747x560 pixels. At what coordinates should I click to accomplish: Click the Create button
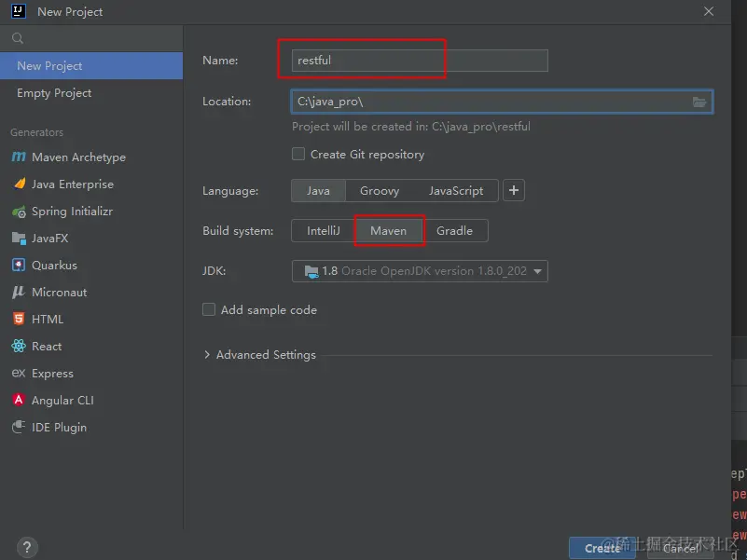click(602, 548)
